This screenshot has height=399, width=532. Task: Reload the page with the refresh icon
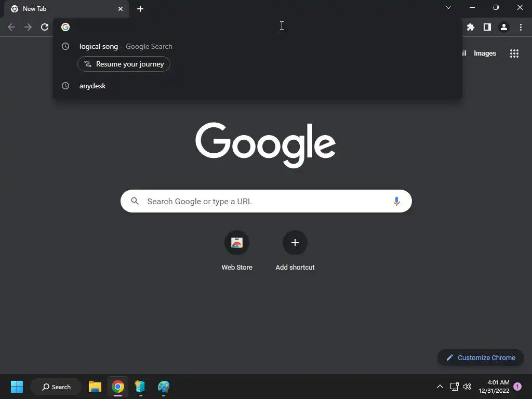[45, 27]
